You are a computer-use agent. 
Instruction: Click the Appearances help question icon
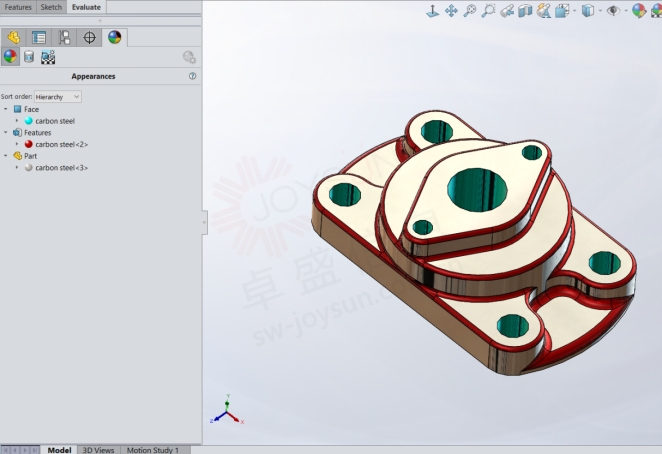pyautogui.click(x=192, y=76)
